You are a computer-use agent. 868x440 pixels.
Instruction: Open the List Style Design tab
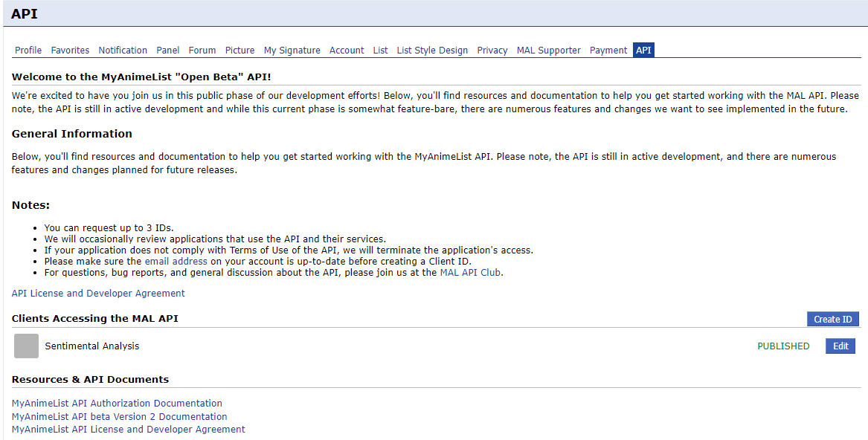point(432,51)
